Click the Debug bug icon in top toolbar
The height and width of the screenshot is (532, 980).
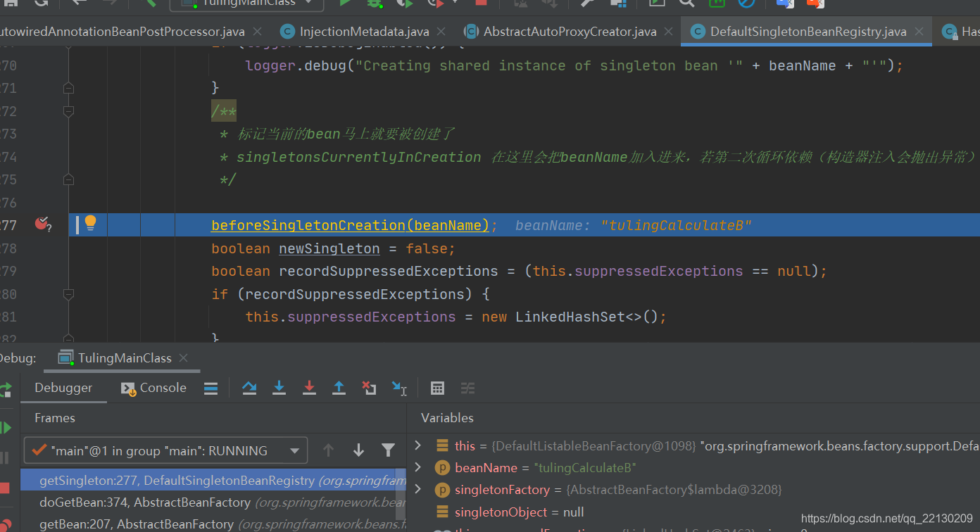tap(374, 3)
